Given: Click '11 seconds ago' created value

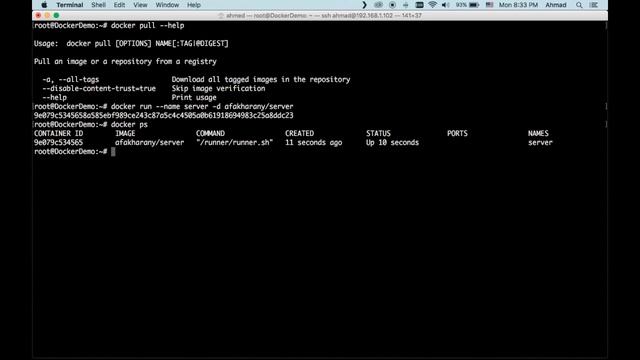Looking at the screenshot, I should click(x=313, y=142).
